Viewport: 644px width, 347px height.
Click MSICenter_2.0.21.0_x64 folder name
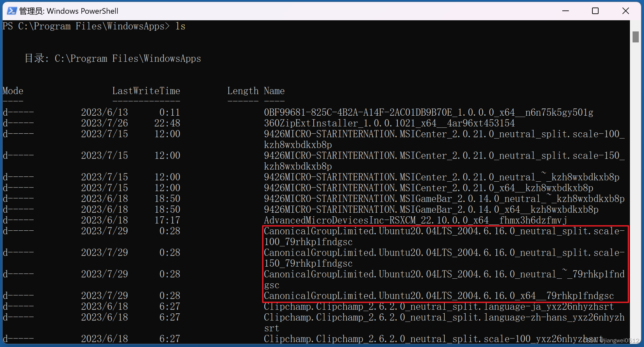(x=428, y=188)
